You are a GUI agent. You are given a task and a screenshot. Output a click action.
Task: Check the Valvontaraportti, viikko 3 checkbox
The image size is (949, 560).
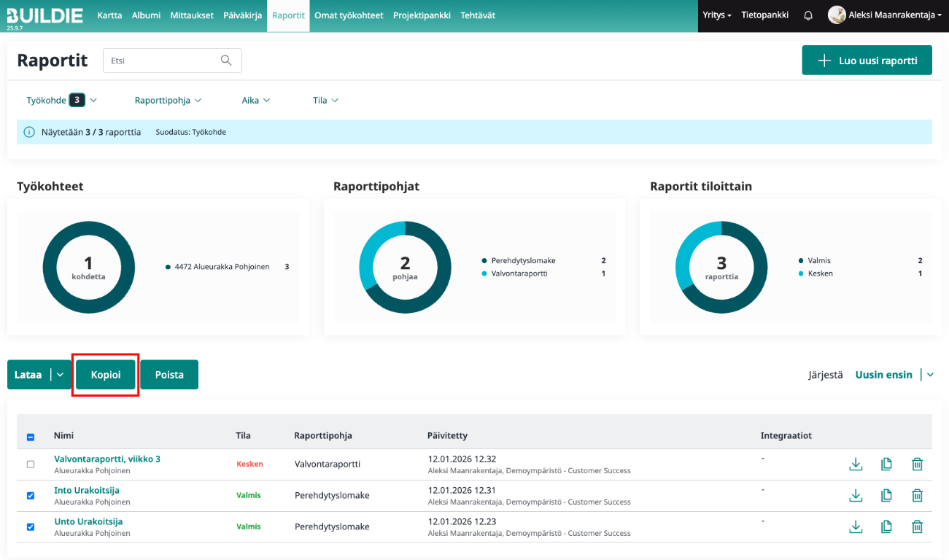point(31,464)
